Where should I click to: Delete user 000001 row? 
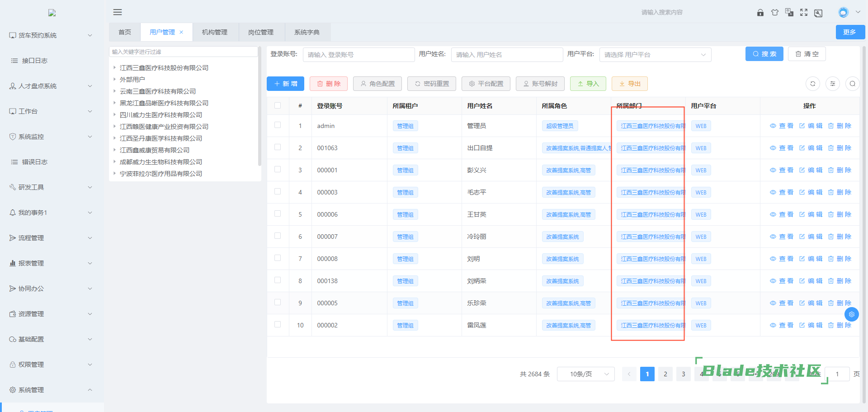(x=840, y=170)
